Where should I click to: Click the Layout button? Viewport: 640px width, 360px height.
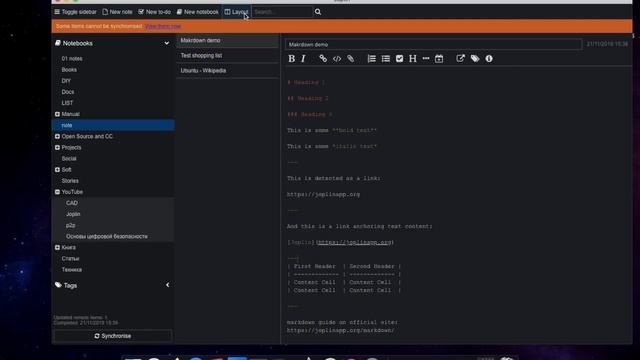pyautogui.click(x=236, y=12)
